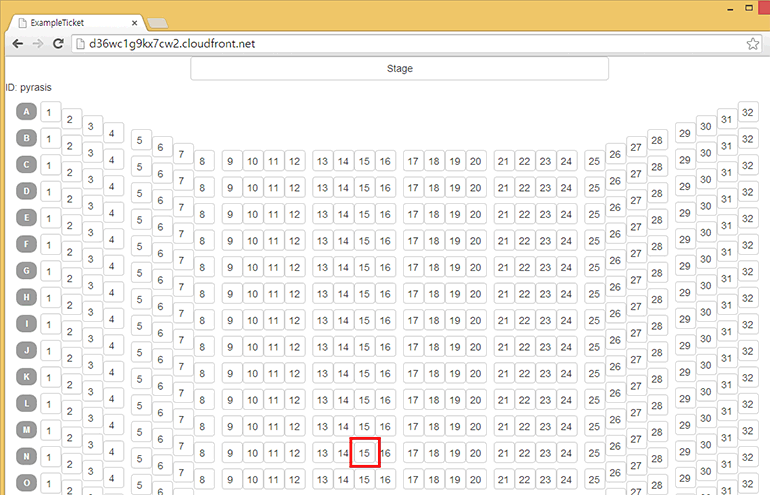Close the ExampleTicket tab

133,22
